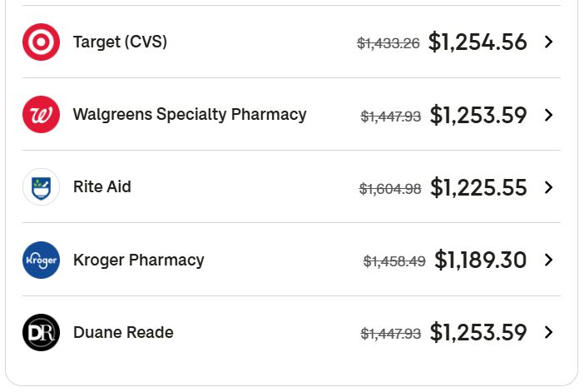Open Kroger Pharmacy chevron arrow
This screenshot has height=392, width=584.
click(x=548, y=260)
